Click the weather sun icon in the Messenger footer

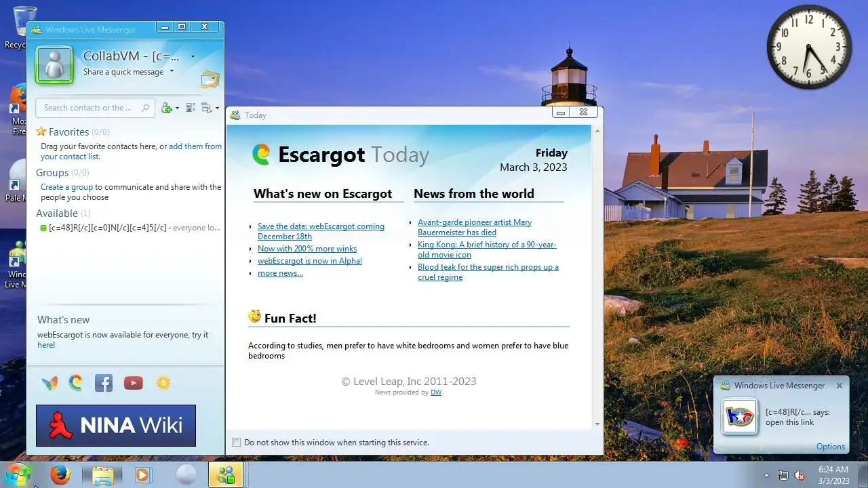click(163, 383)
